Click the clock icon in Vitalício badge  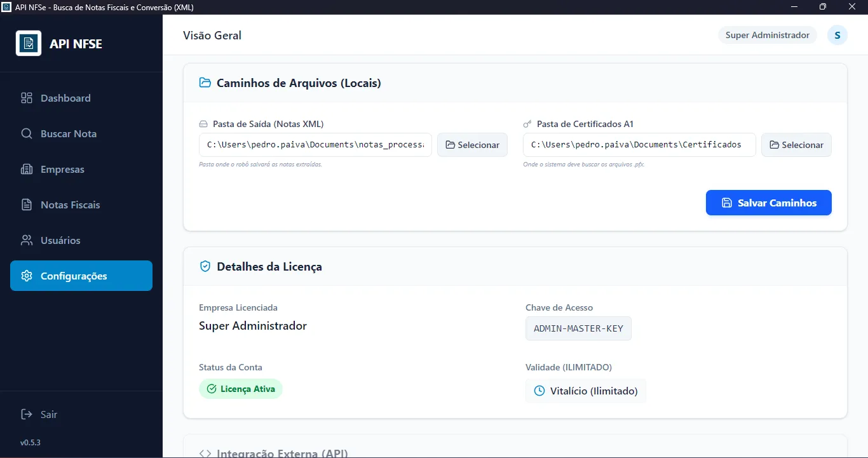[539, 391]
